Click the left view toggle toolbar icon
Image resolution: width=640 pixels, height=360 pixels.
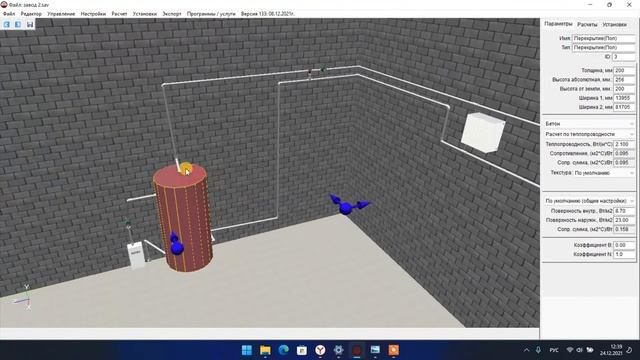pyautogui.click(x=7, y=24)
